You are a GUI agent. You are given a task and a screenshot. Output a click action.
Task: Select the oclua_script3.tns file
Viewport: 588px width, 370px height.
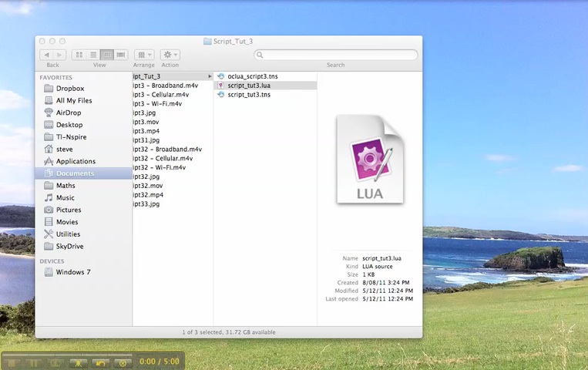(252, 76)
